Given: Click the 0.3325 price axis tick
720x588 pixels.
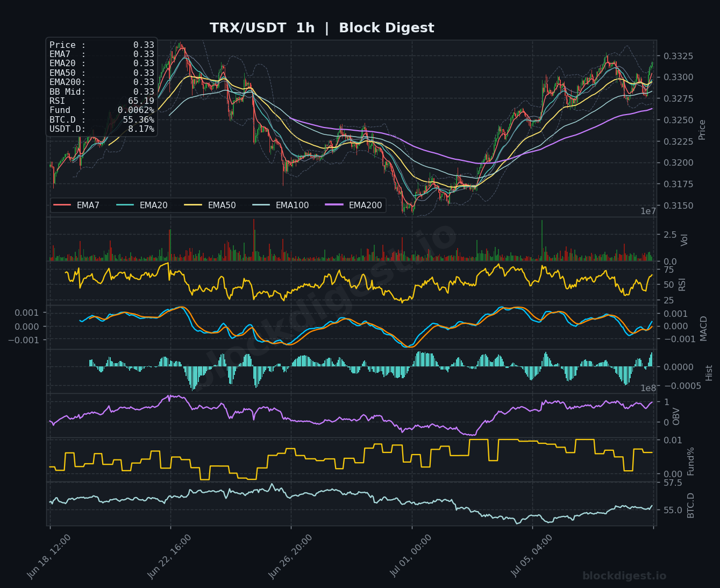Looking at the screenshot, I should tap(679, 56).
